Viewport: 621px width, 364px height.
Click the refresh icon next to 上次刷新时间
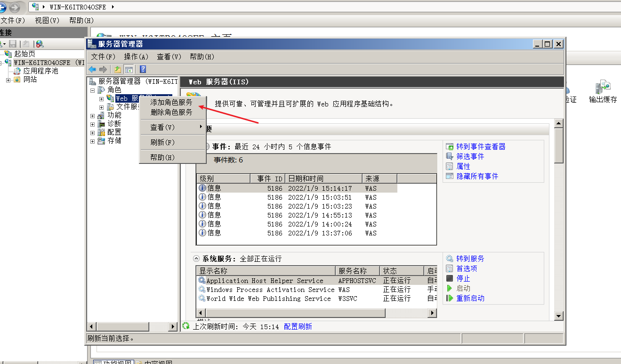tap(186, 326)
